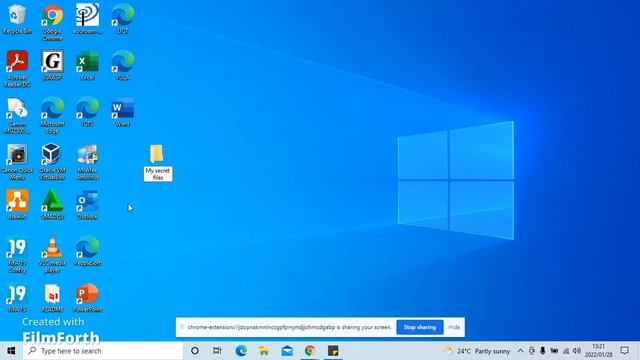
Task: Select the Recycle Bin desktop icon
Action: 17,19
